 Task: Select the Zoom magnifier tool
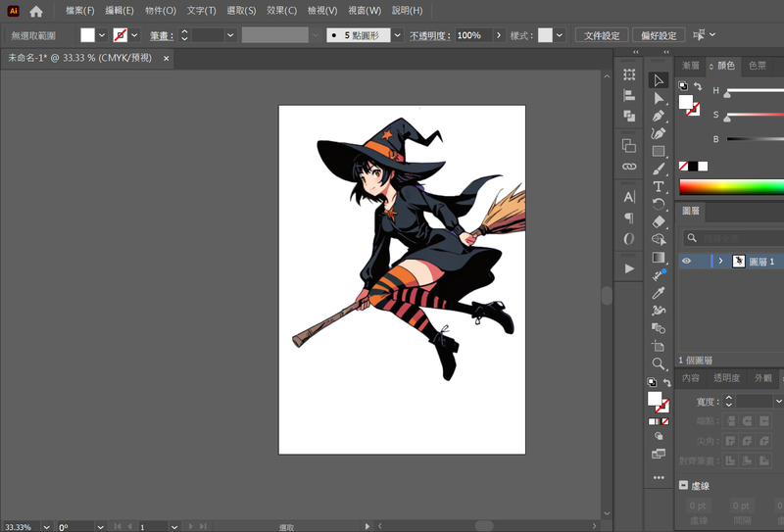(x=659, y=363)
